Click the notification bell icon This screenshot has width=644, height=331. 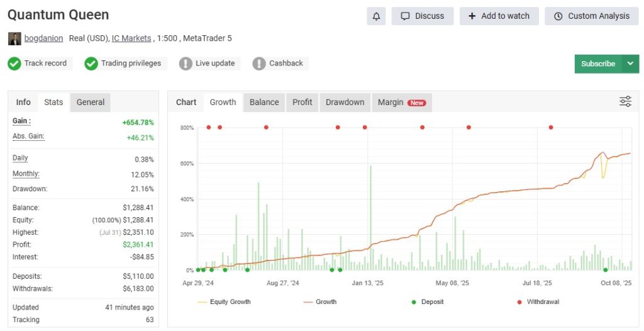tap(376, 16)
